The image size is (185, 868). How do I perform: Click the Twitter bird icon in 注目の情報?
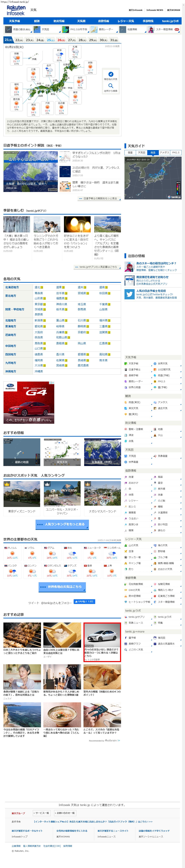tap(129, 294)
